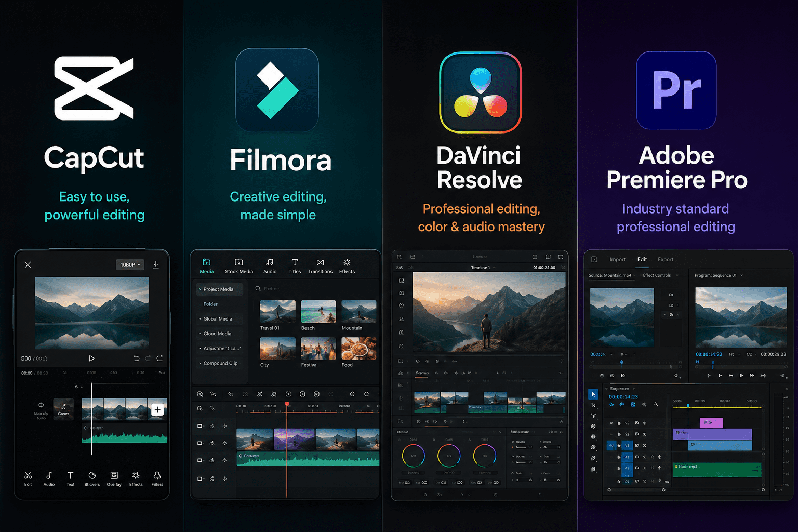Click the Source: Mountain.mp4 panel tab
The width and height of the screenshot is (798, 532).
(611, 276)
